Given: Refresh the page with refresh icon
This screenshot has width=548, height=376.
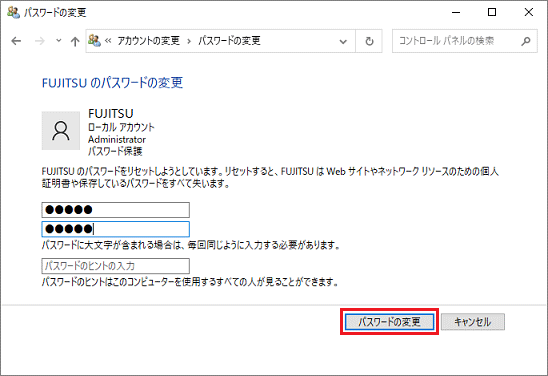Looking at the screenshot, I should tap(369, 41).
